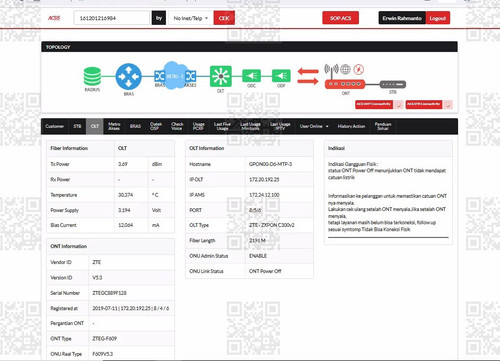Select Bias Current value 12.064
Viewport: 500px width, 361px height.
(x=126, y=225)
